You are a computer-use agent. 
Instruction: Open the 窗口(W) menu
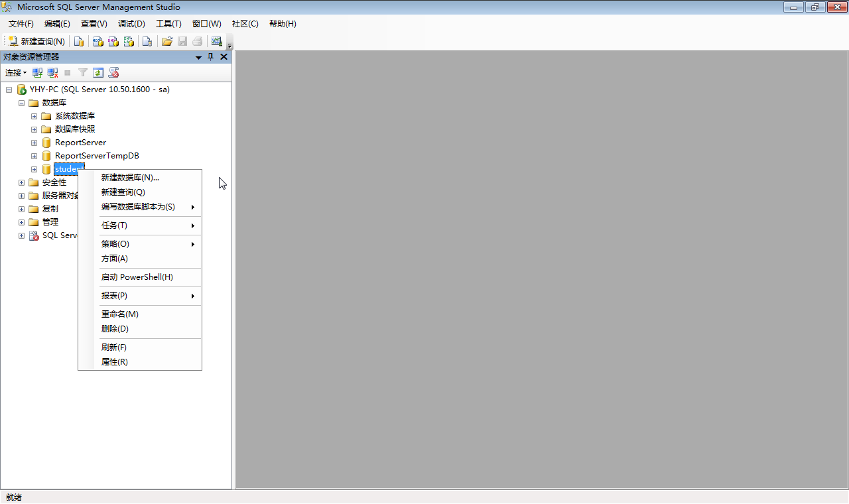pyautogui.click(x=207, y=23)
